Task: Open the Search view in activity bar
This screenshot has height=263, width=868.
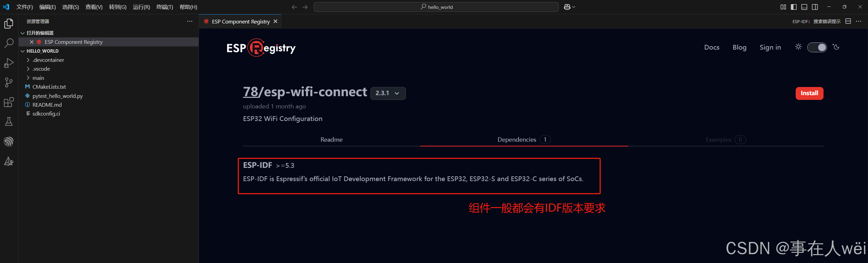Action: 9,43
